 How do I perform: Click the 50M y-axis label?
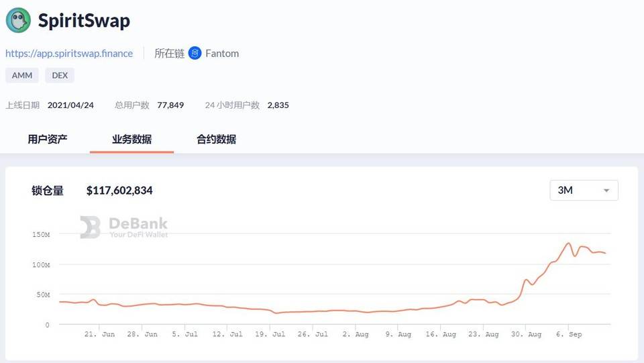[43, 295]
